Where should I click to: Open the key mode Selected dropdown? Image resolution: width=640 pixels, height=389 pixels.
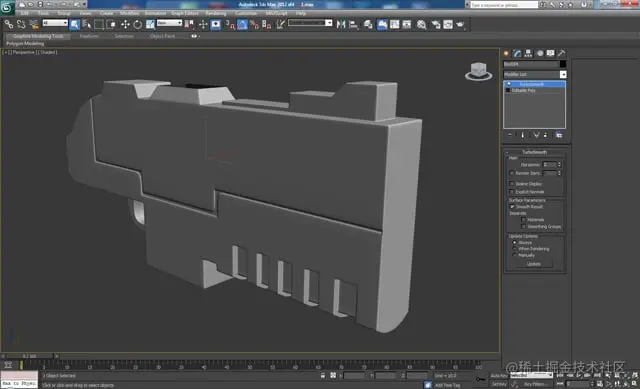[532, 375]
